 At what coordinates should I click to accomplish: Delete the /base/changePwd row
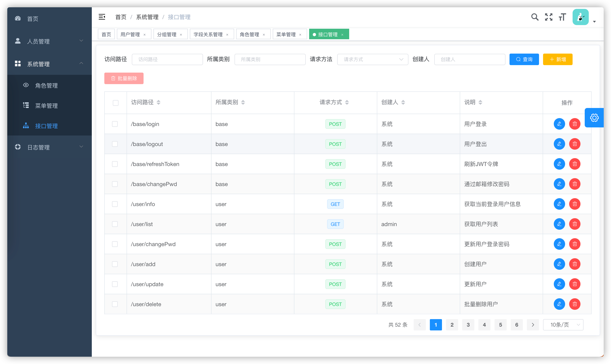coord(574,184)
